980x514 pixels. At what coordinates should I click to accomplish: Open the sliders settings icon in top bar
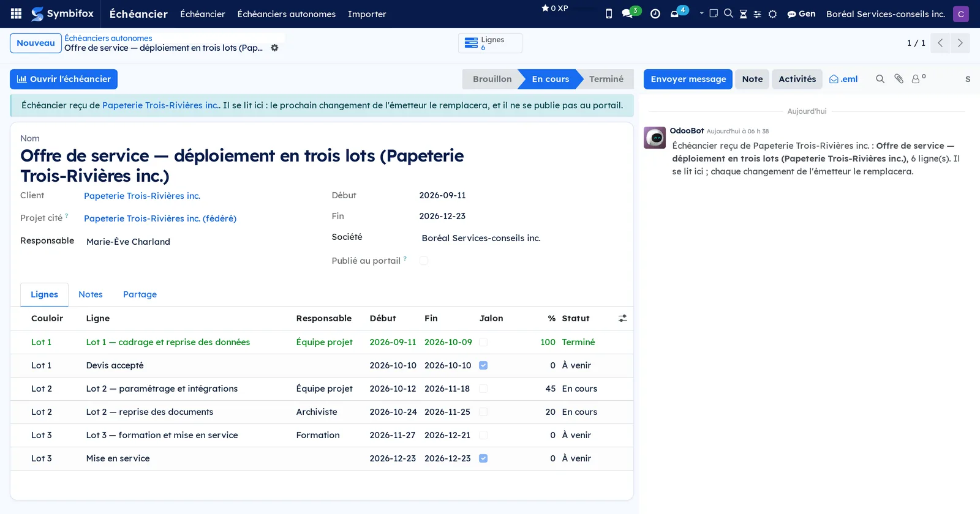pyautogui.click(x=758, y=14)
